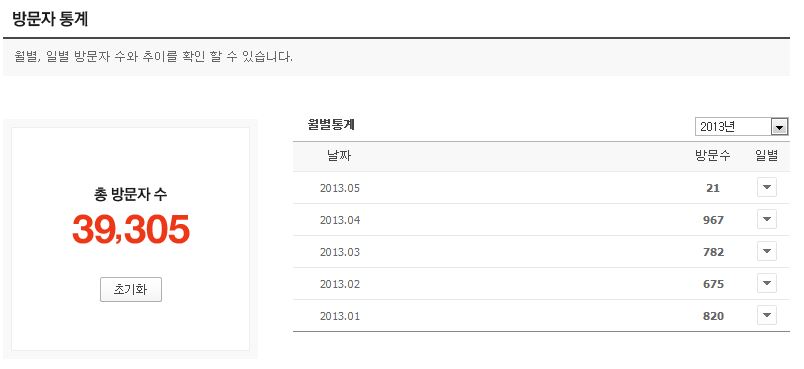This screenshot has height=369, width=804.
Task: Expand daily stats for 2013.03
Action: (767, 252)
